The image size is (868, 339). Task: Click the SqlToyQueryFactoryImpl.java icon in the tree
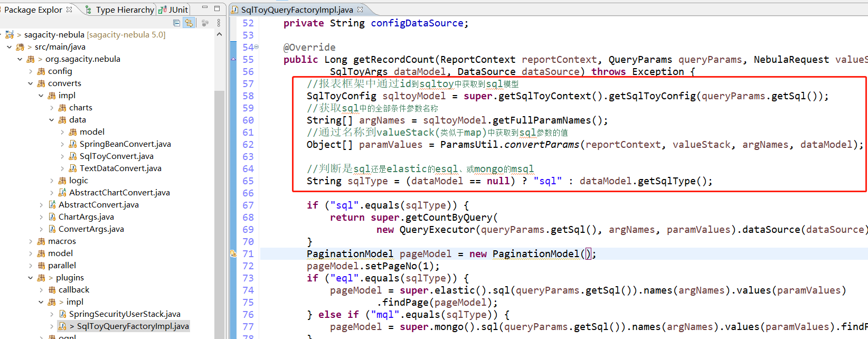(x=62, y=326)
